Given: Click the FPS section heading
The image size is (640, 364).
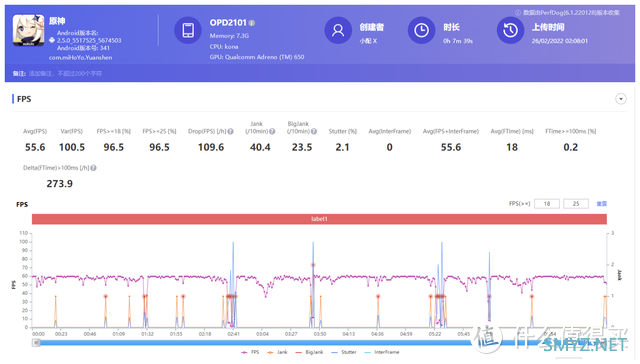Looking at the screenshot, I should click(x=24, y=99).
